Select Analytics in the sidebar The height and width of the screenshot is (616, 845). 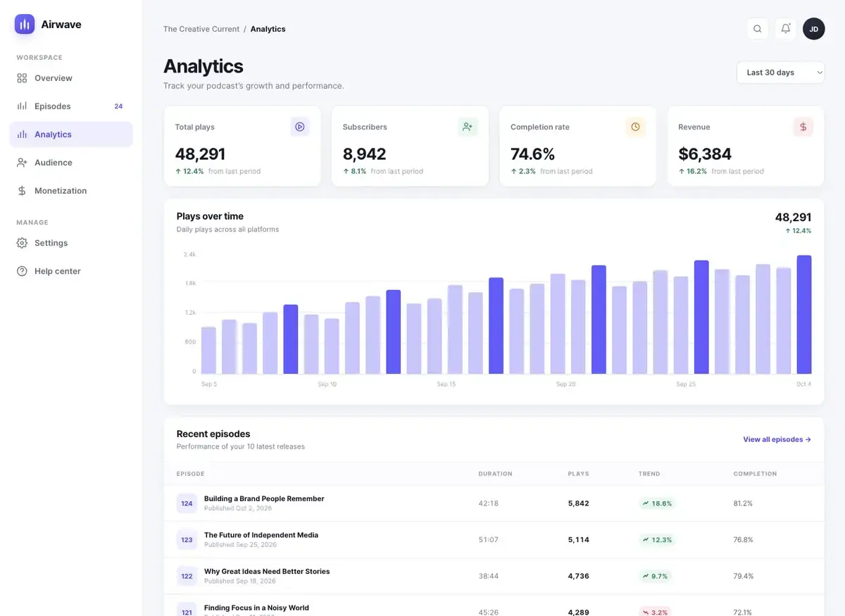(71, 134)
